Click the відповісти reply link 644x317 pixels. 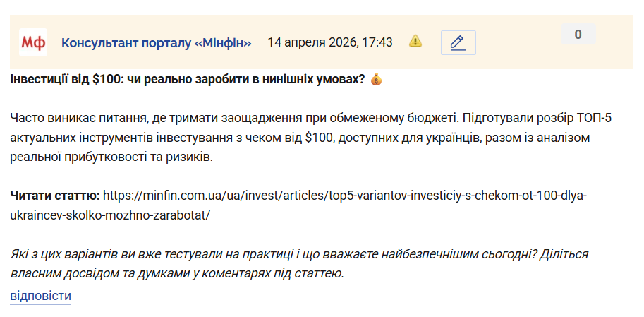(x=40, y=296)
